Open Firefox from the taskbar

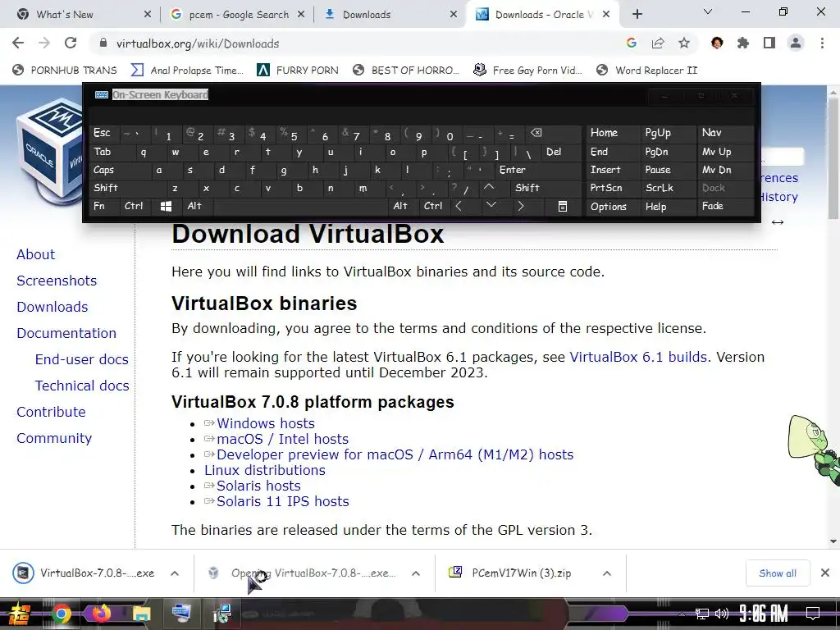point(102,614)
